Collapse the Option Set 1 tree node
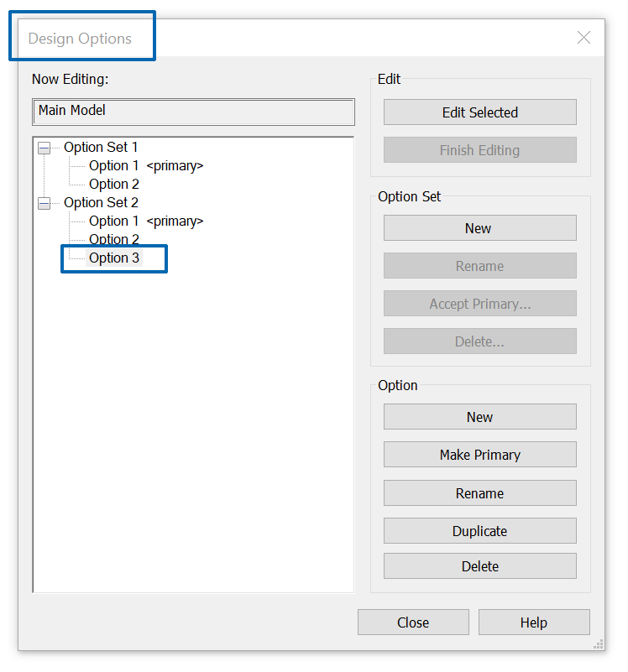Image resolution: width=628 pixels, height=672 pixels. pos(44,148)
